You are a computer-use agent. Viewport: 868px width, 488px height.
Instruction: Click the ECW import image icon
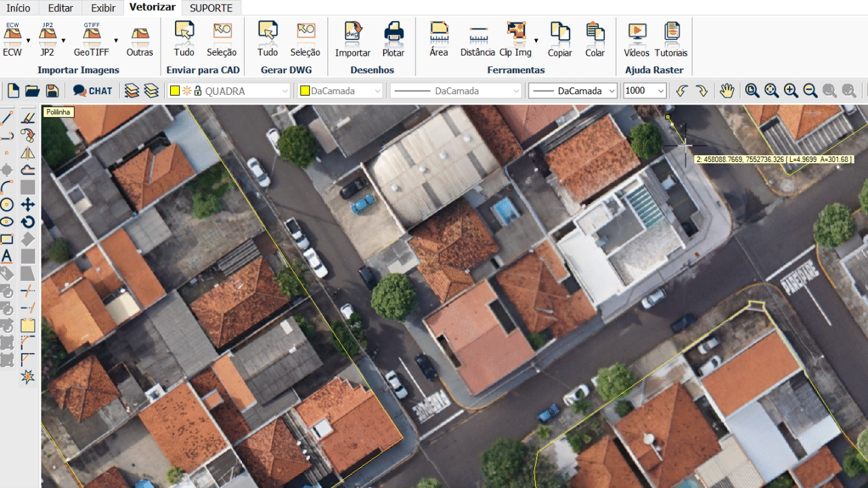pyautogui.click(x=12, y=34)
